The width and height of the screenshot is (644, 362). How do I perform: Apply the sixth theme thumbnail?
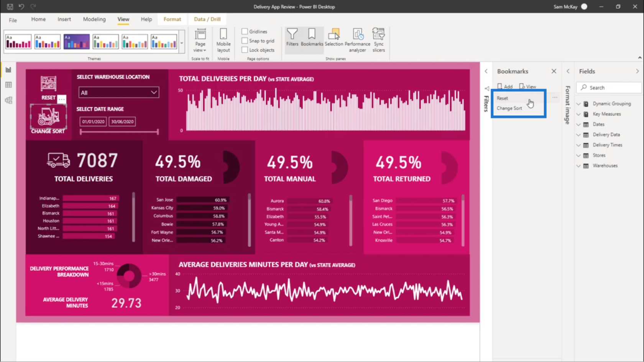(x=164, y=41)
